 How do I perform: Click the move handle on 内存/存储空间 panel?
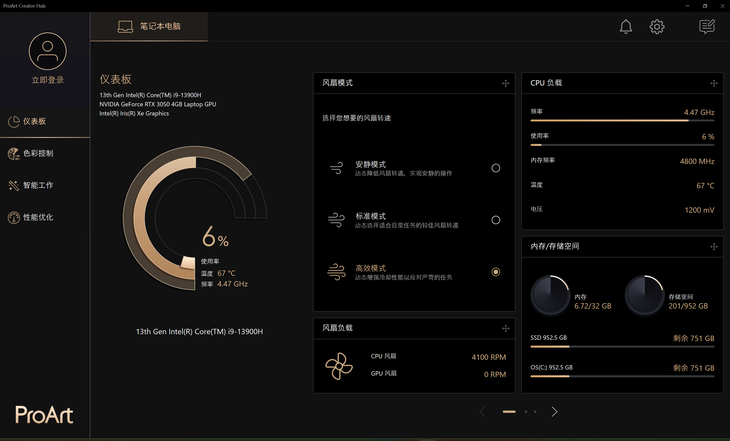click(714, 246)
